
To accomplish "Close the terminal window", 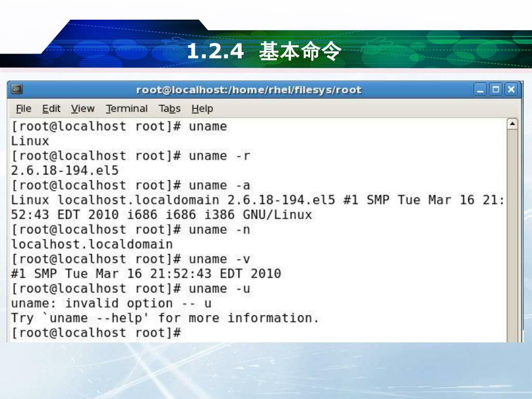I will click(511, 90).
